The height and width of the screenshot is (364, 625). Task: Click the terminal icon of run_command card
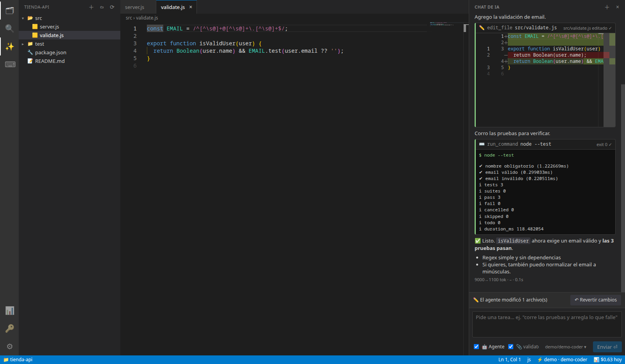click(482, 144)
